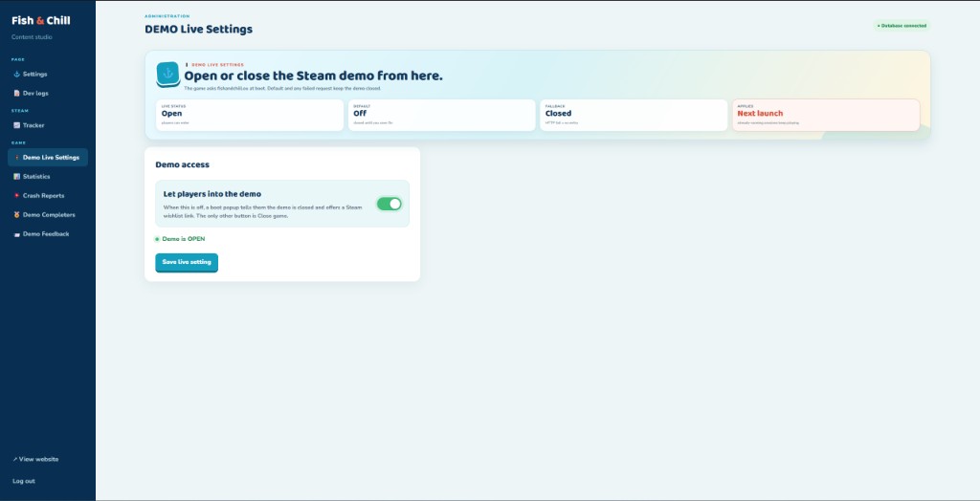Click the Content studio subtitle

point(32,37)
